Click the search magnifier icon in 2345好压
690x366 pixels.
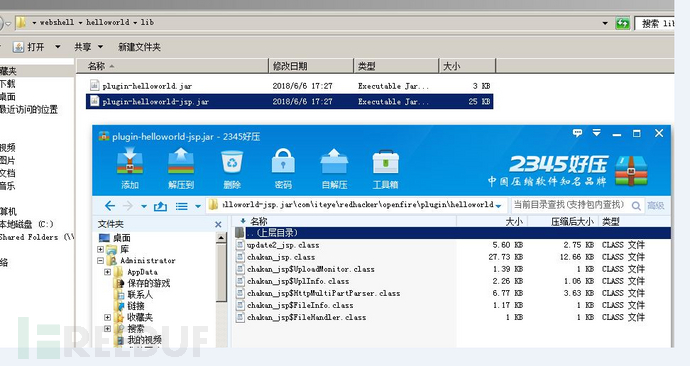coord(636,205)
